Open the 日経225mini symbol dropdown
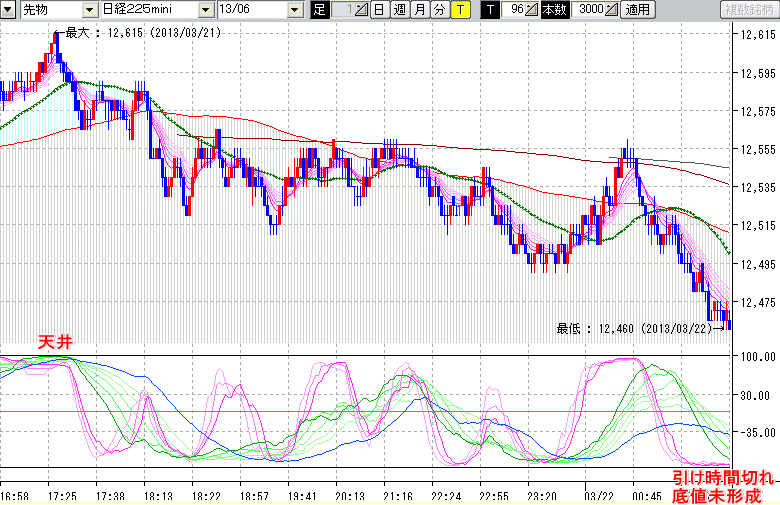Image resolution: width=780 pixels, height=505 pixels. click(x=205, y=10)
